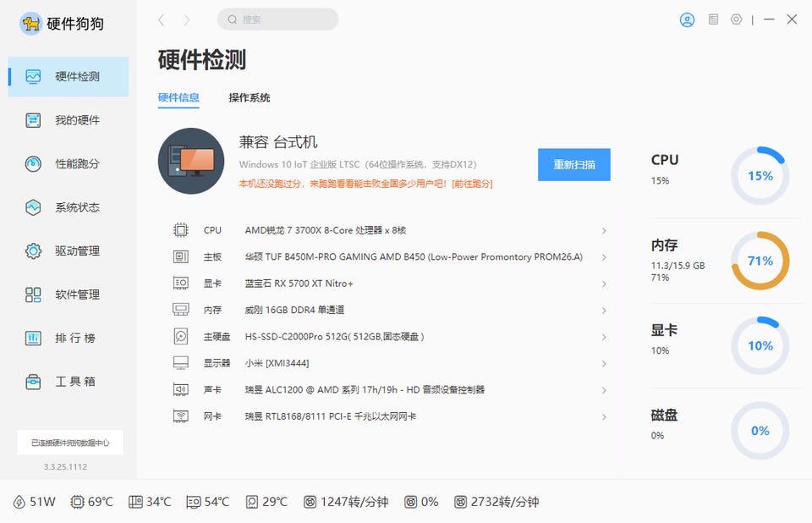
Task: Click the sound card icon in list
Action: tap(181, 389)
